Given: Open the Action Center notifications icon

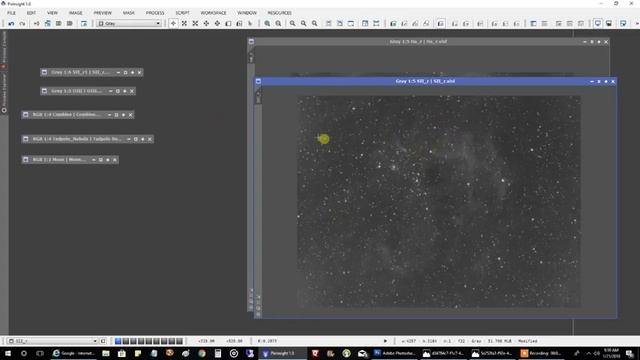Looking at the screenshot, I should click(630, 353).
